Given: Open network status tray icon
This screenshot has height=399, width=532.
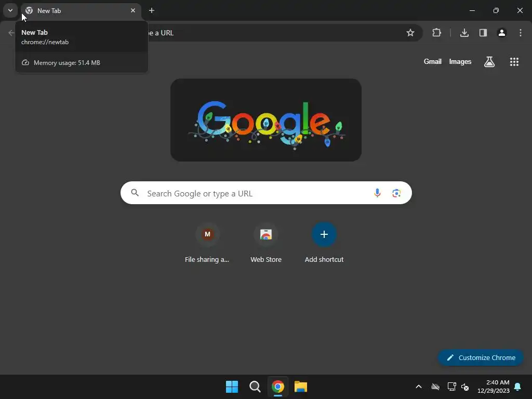Looking at the screenshot, I should 451,387.
